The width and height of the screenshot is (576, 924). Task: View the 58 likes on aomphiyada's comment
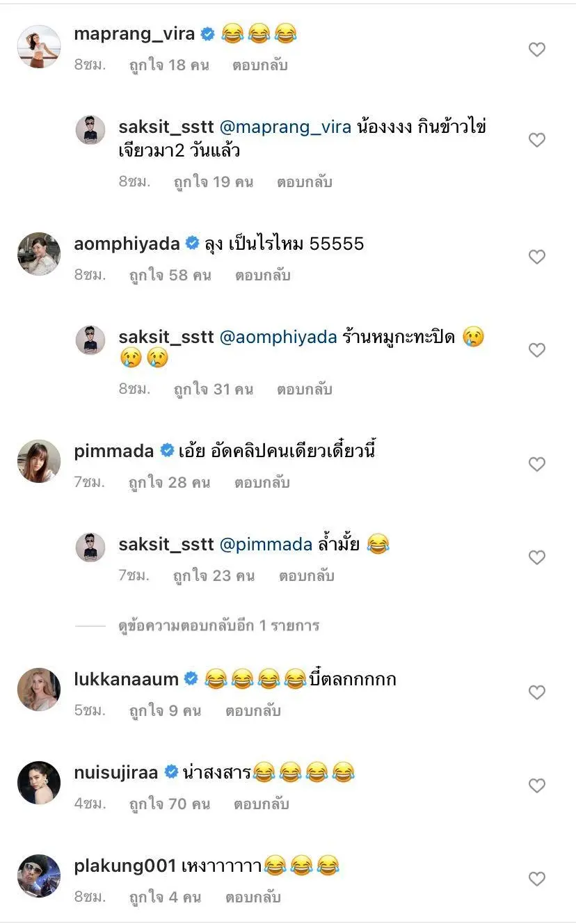tap(170, 276)
